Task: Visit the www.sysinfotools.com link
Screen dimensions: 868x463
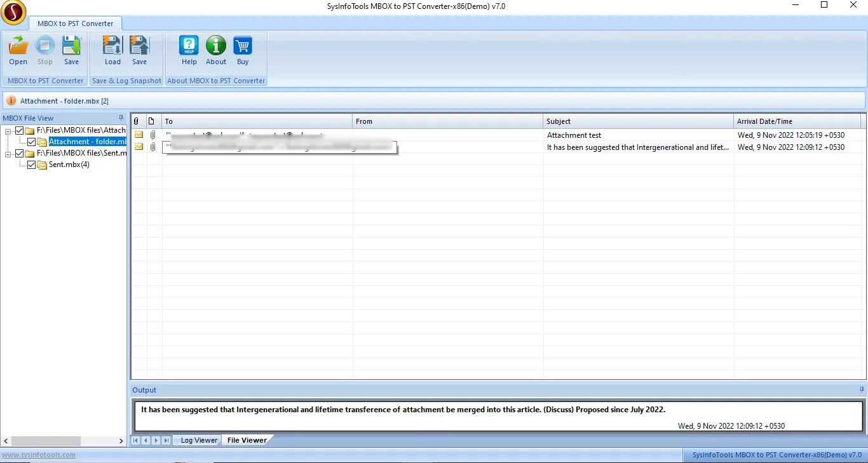Action: click(x=39, y=455)
